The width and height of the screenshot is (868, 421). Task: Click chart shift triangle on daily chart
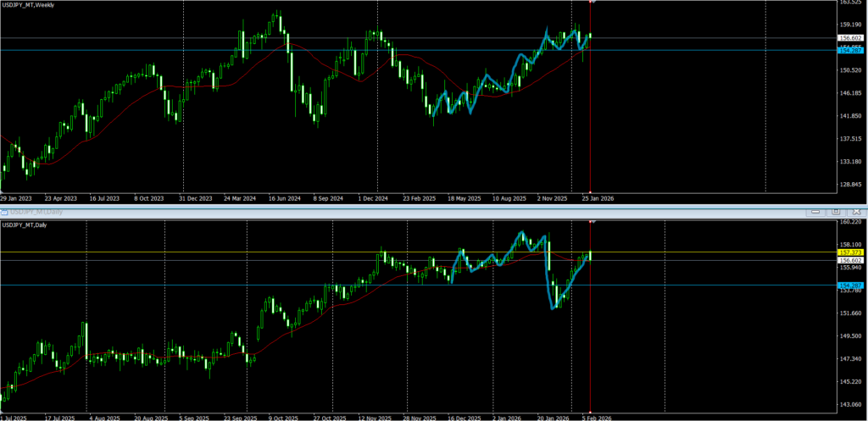tap(591, 221)
